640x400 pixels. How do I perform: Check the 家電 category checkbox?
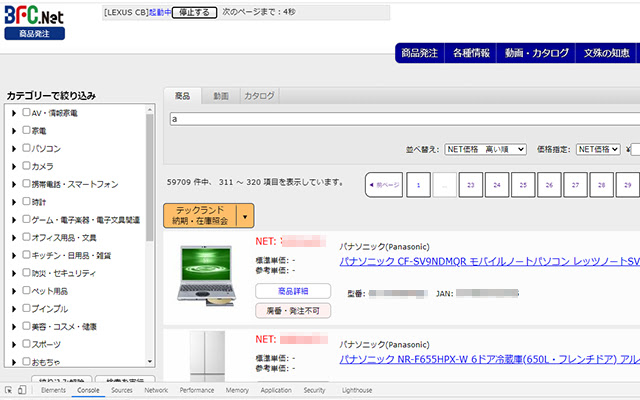pyautogui.click(x=26, y=130)
